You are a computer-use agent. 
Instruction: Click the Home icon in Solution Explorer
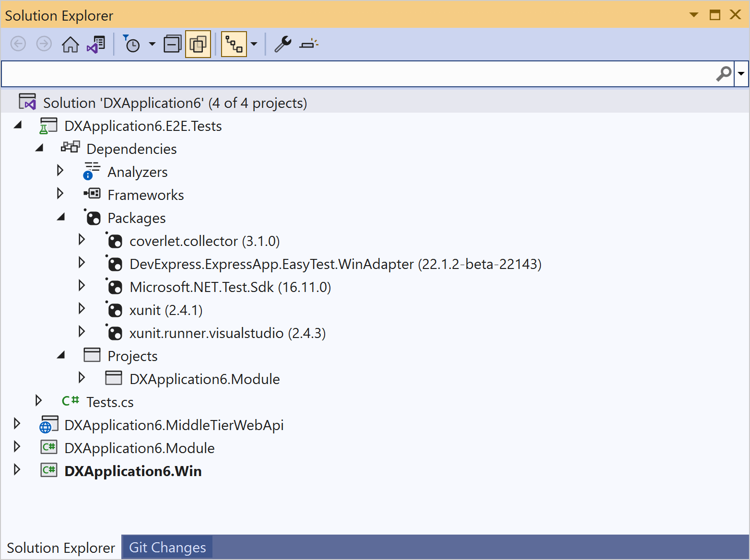click(x=70, y=44)
